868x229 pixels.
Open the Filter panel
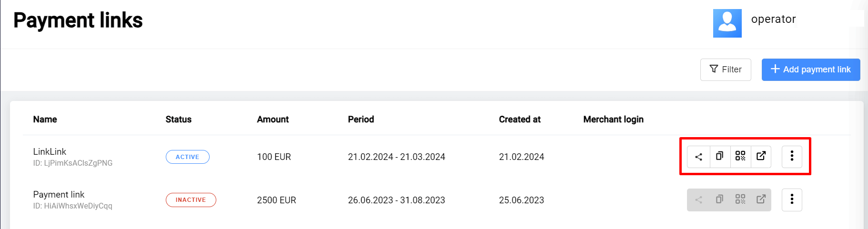coord(726,70)
